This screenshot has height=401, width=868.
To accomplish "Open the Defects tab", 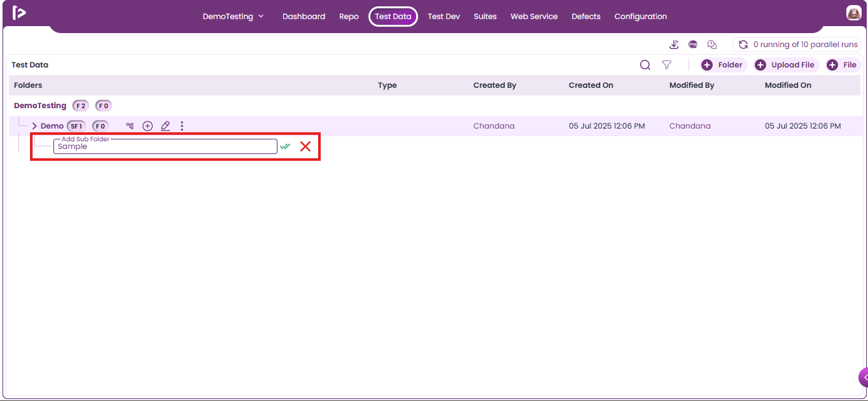I will (x=586, y=17).
